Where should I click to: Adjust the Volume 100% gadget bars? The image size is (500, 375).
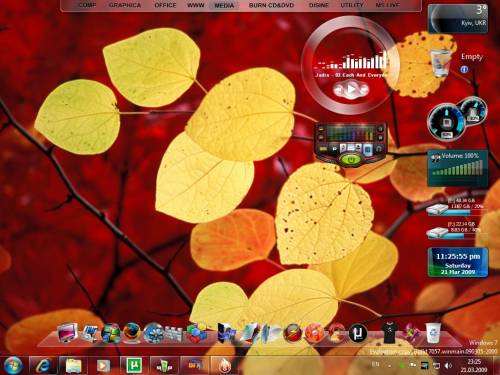[x=458, y=168]
